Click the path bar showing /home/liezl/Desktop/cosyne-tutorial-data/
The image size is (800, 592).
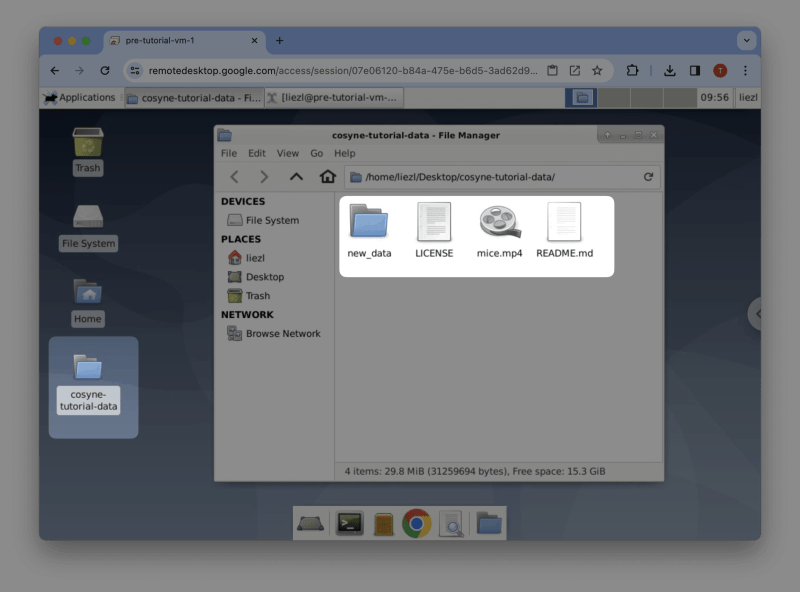(x=503, y=177)
